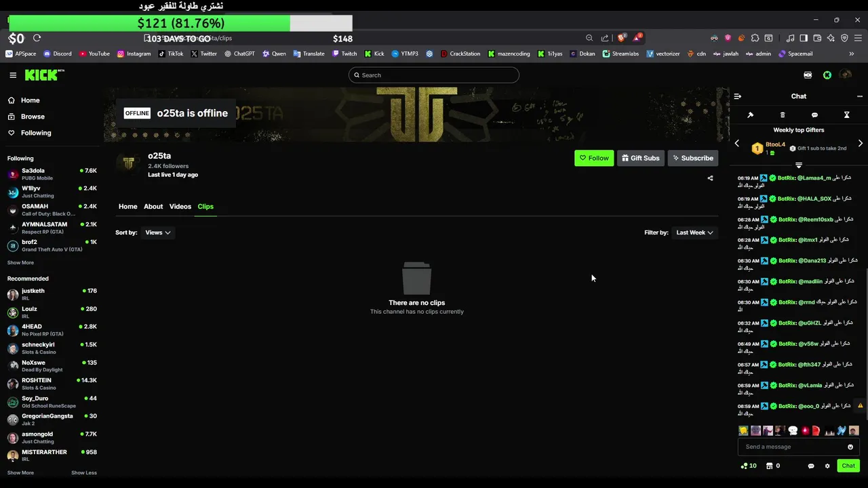The image size is (868, 488).
Task: Follow the o25ta channel
Action: point(594,158)
